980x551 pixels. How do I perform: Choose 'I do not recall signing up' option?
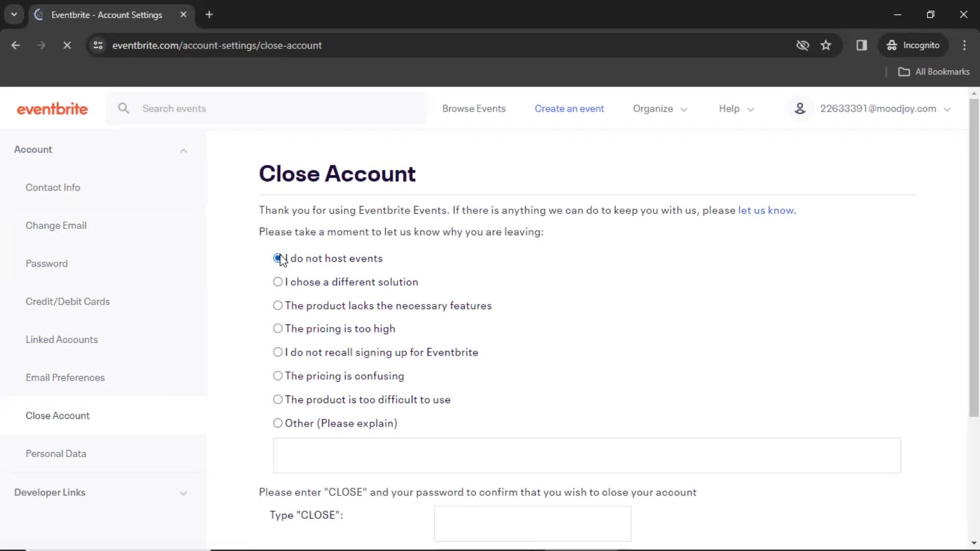point(278,352)
